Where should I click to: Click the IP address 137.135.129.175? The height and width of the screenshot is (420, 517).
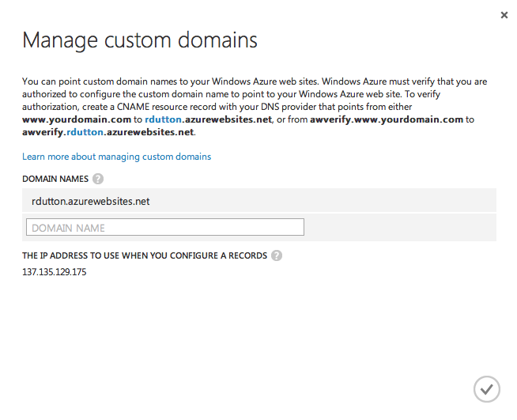click(x=54, y=272)
